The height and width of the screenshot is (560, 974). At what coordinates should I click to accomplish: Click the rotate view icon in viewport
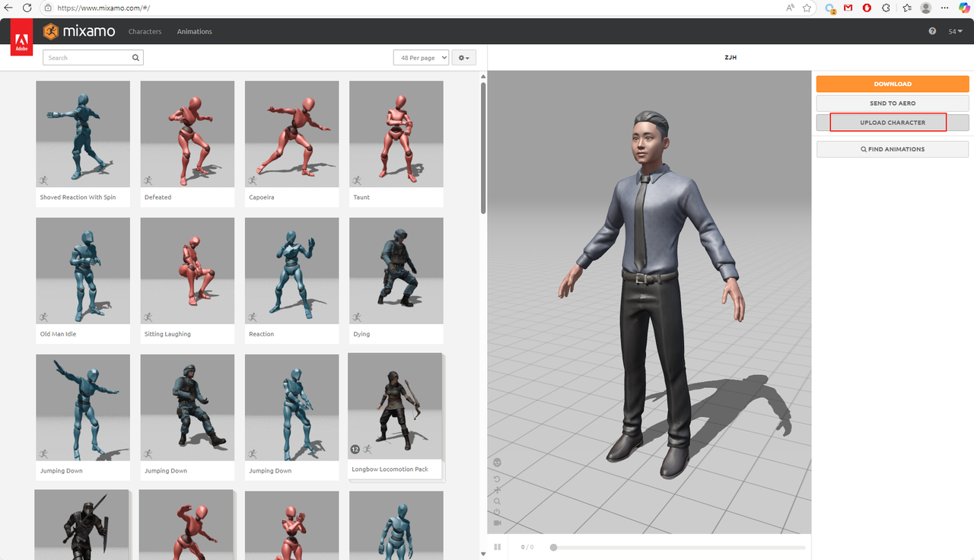pyautogui.click(x=498, y=479)
